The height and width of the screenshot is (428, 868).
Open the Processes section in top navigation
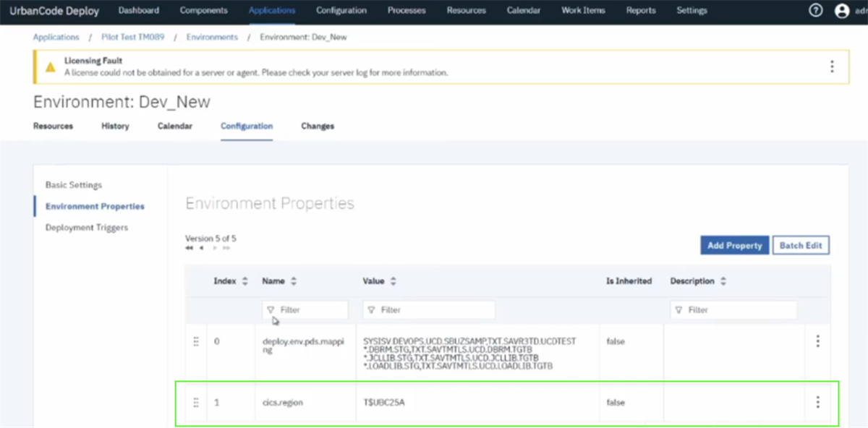(x=406, y=10)
